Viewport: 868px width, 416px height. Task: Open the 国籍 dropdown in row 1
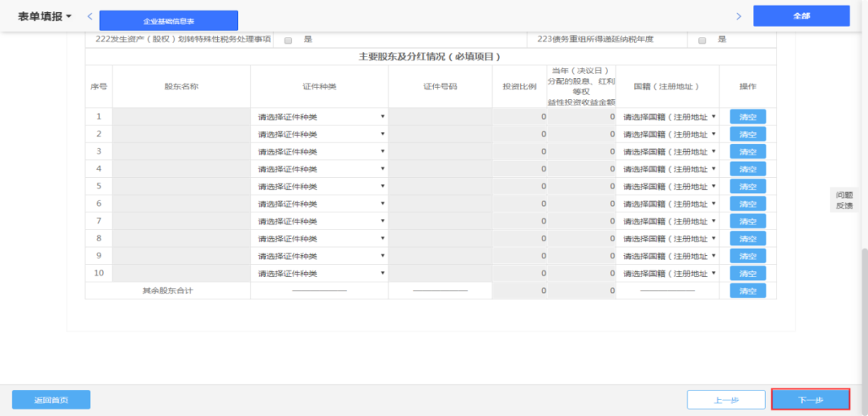pyautogui.click(x=668, y=117)
